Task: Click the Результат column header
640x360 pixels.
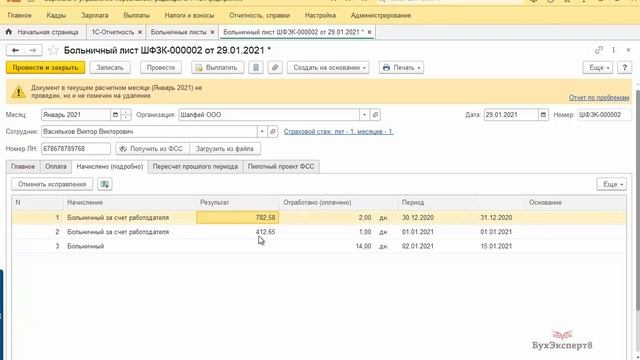Action: (238, 202)
